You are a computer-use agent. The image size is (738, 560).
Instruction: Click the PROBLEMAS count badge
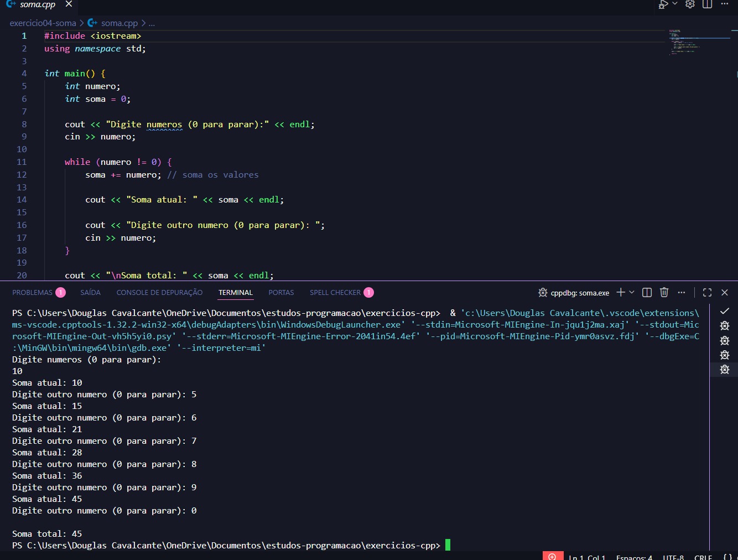coord(61,293)
